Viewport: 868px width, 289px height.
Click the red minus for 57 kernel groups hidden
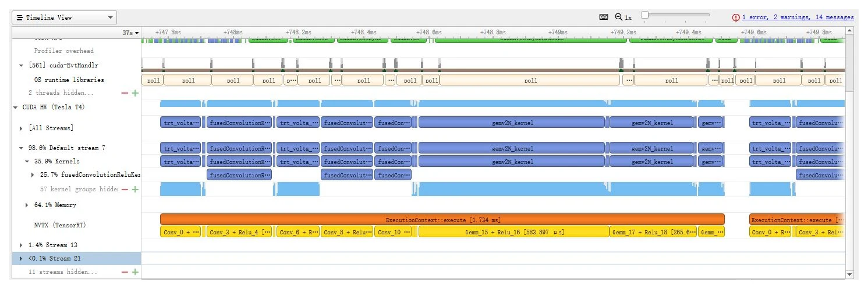point(124,189)
